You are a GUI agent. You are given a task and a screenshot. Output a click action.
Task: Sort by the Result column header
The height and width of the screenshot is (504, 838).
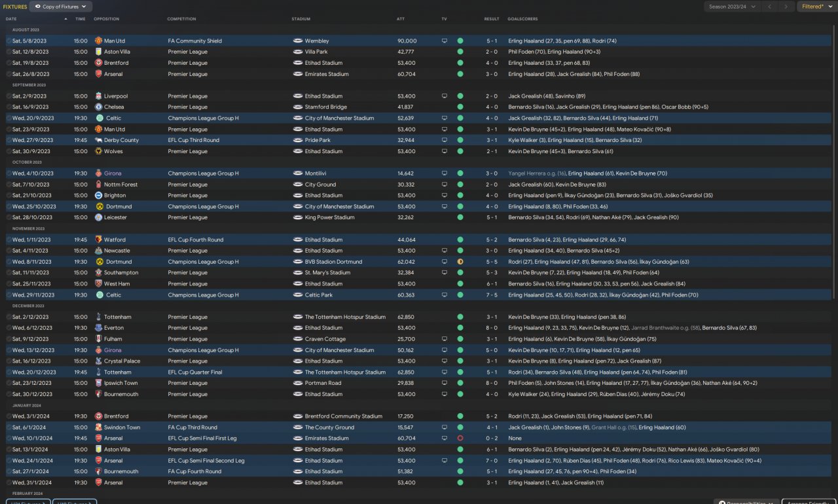(492, 19)
